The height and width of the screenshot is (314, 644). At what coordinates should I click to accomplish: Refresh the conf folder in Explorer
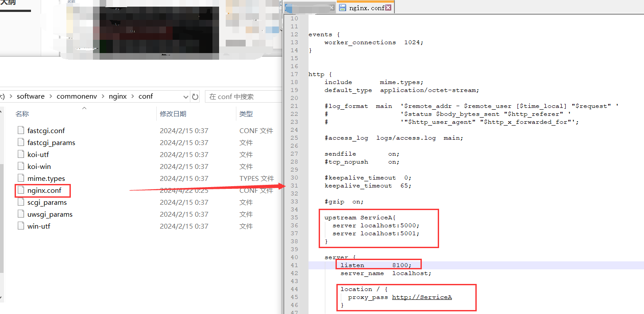tap(196, 96)
